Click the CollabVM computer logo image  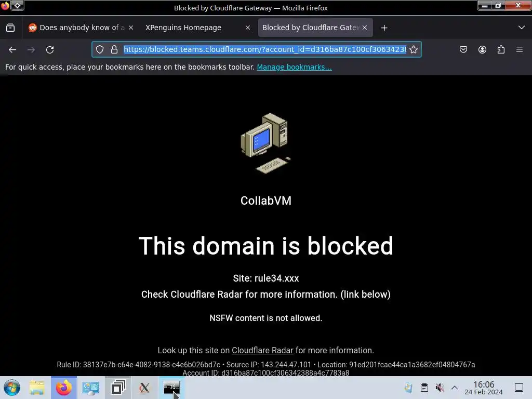pyautogui.click(x=266, y=143)
